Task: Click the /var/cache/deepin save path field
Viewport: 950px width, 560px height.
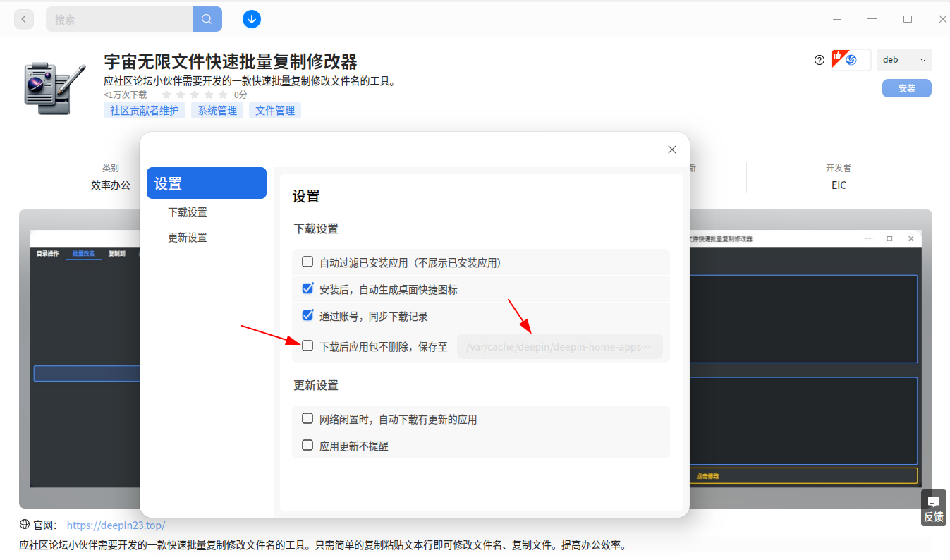Action: [560, 346]
